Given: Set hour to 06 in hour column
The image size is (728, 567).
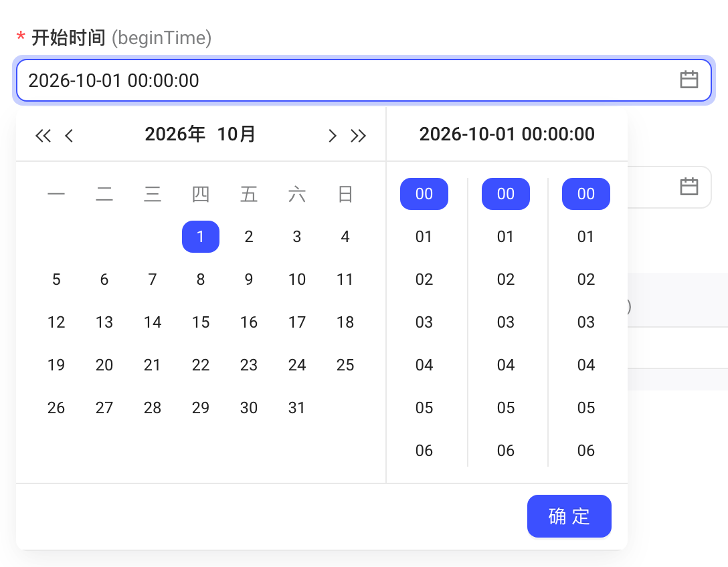Looking at the screenshot, I should tap(424, 450).
